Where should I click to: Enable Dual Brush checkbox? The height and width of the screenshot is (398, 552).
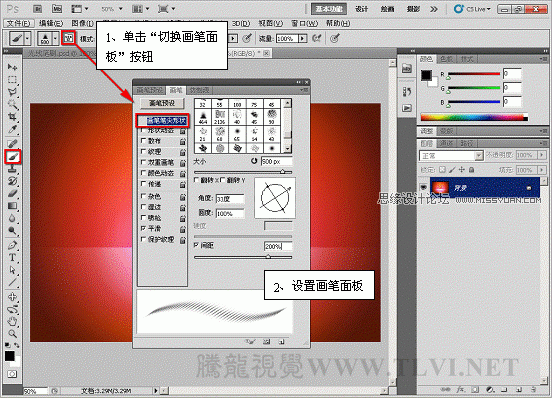(143, 162)
